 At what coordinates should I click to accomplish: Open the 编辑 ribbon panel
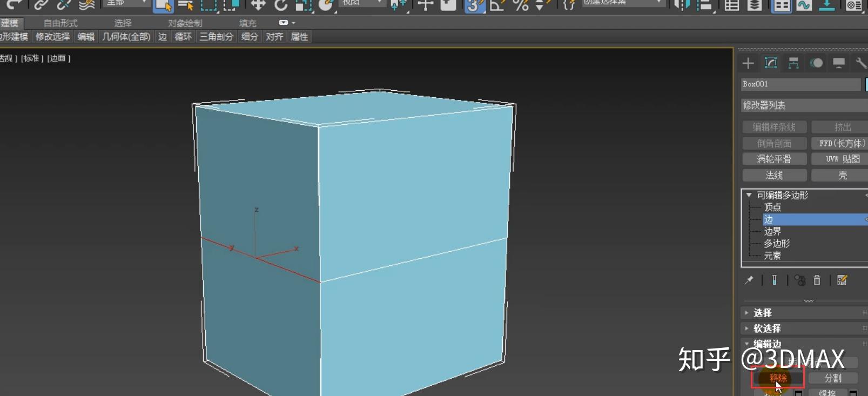tap(86, 37)
